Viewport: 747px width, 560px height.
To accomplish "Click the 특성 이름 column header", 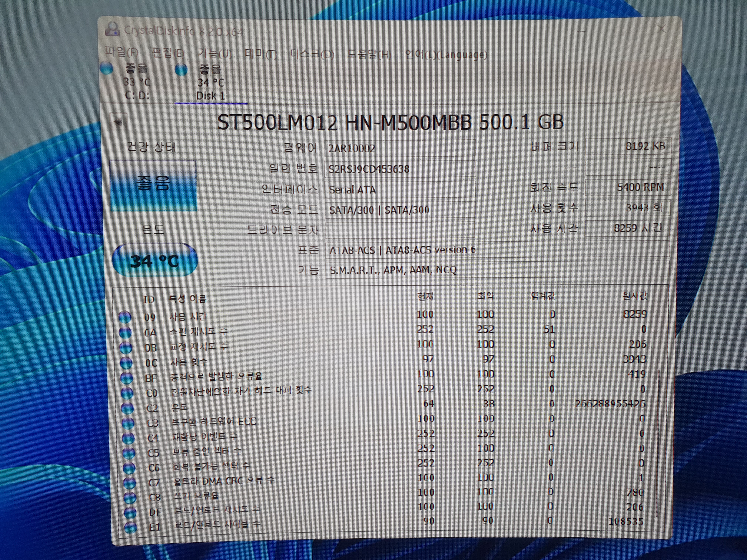I will [x=187, y=298].
